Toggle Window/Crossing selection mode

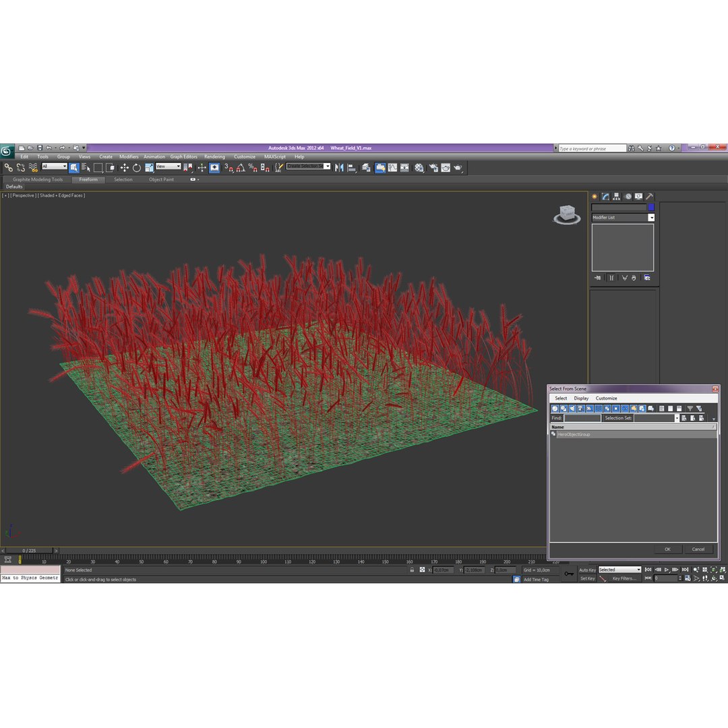(110, 168)
